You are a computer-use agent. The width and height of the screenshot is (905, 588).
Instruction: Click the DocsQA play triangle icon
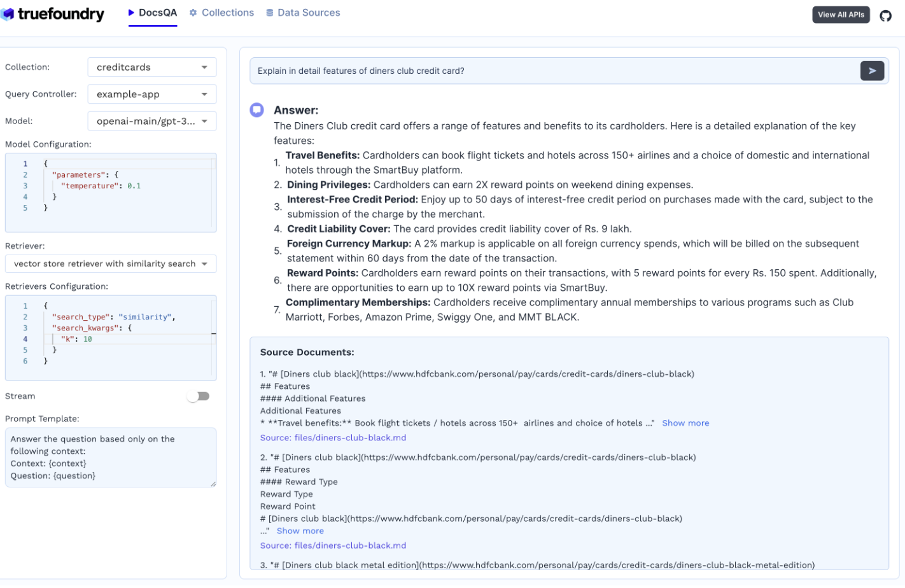[132, 13]
